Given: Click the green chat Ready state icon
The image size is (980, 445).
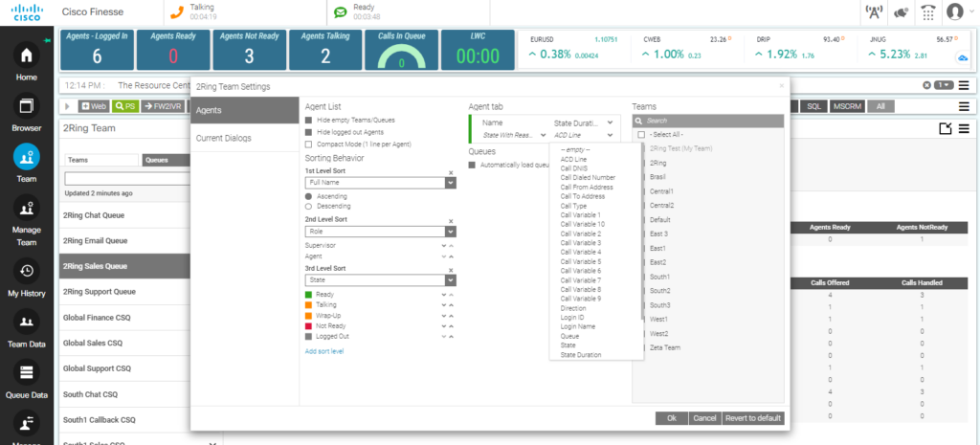Looking at the screenshot, I should (340, 11).
